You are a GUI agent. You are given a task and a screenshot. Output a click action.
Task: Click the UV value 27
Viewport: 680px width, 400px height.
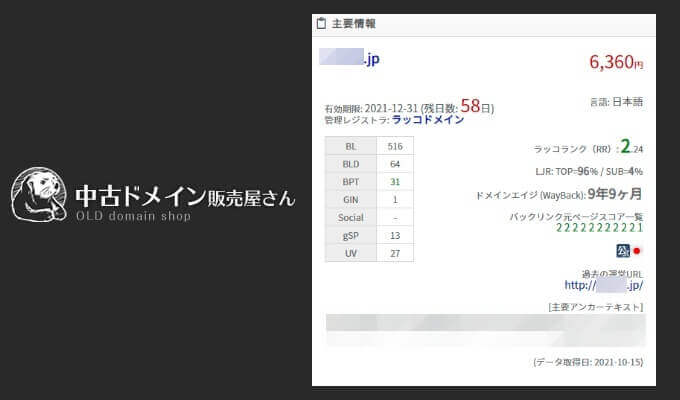click(395, 253)
